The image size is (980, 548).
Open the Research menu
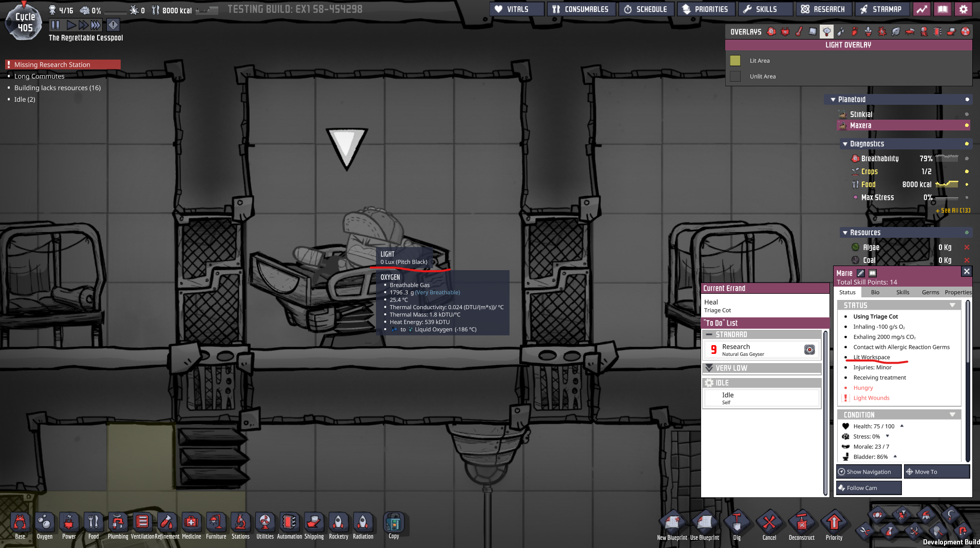point(824,9)
